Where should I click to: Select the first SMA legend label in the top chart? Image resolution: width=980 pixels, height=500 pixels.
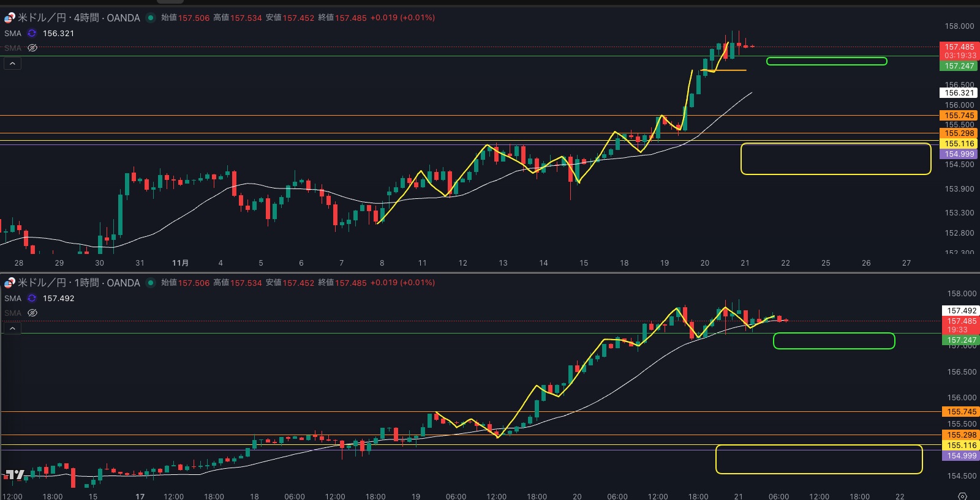point(13,34)
